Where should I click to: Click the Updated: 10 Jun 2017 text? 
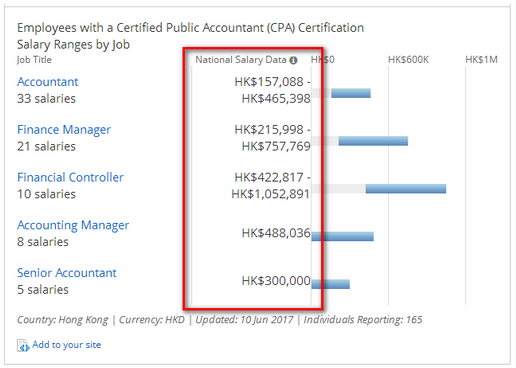click(244, 320)
